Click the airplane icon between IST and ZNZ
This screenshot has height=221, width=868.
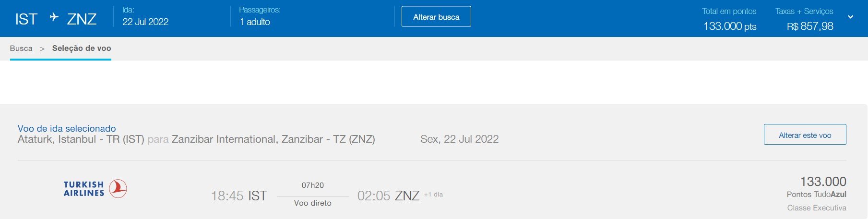(x=54, y=17)
